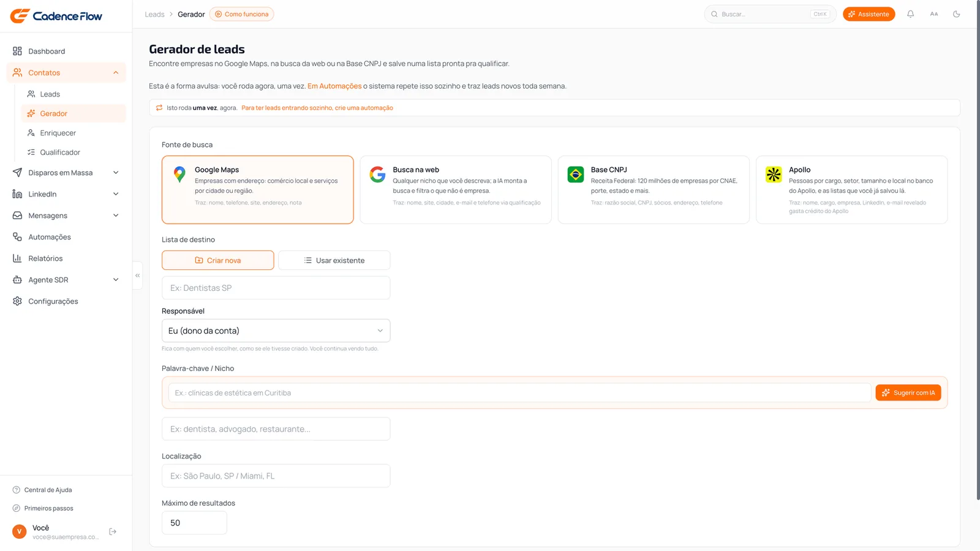Expand the Agente SDR menu

tap(66, 280)
